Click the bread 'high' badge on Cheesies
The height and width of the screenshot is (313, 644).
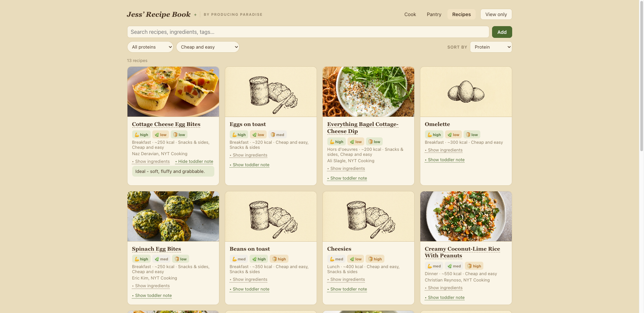375,259
